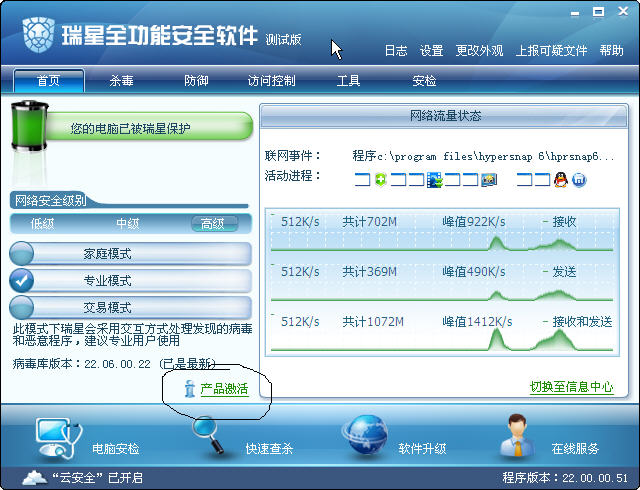Click the 接收 traffic graph
Image resolution: width=640 pixels, height=490 pixels.
(442, 232)
